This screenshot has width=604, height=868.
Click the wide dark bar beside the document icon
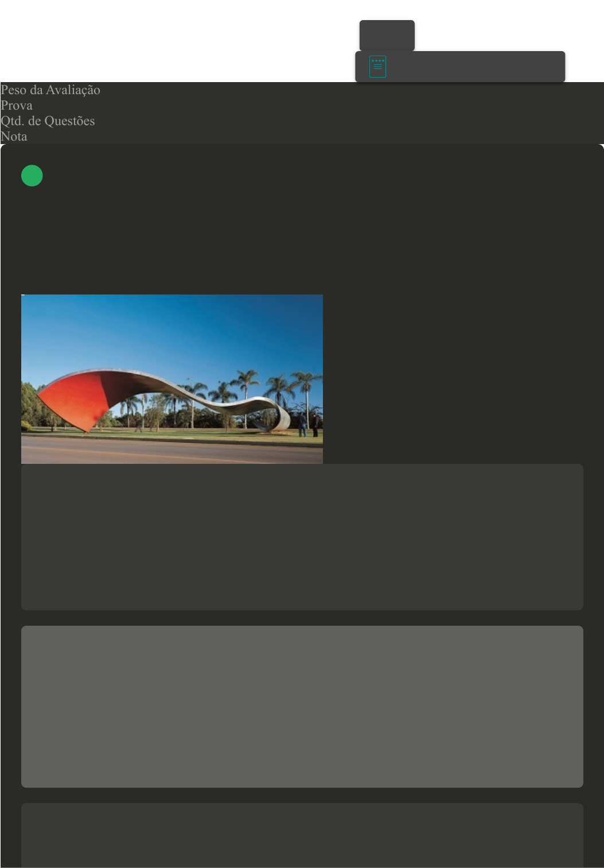pyautogui.click(x=460, y=67)
